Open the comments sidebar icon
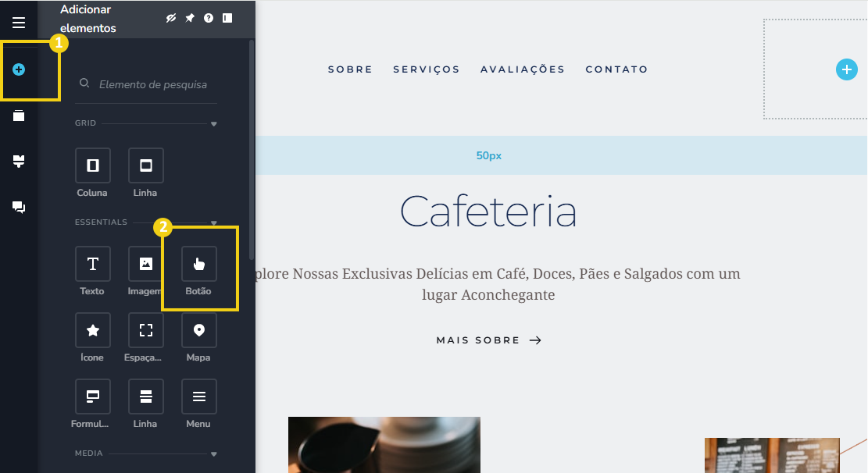 click(x=19, y=207)
